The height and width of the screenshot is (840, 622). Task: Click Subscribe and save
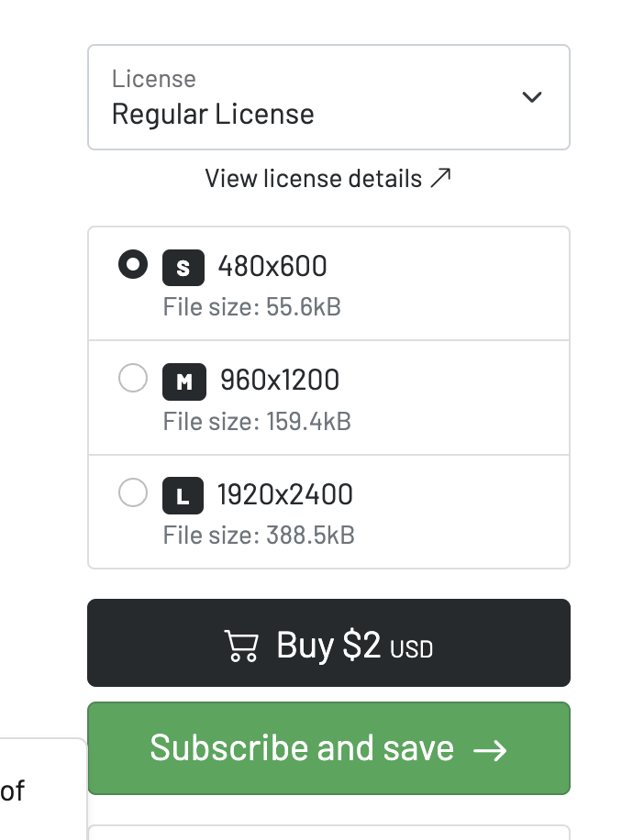pos(303,748)
